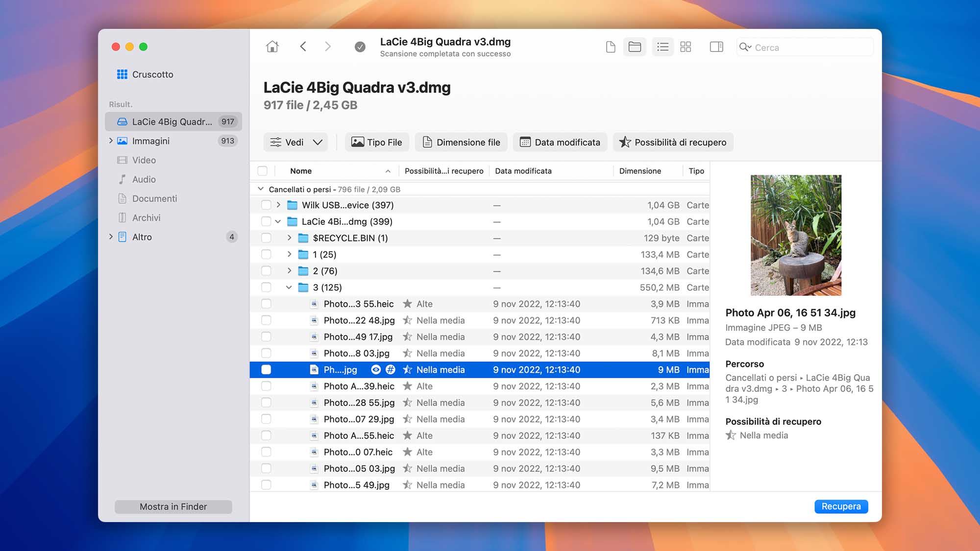Expand folder 1 (25)

(x=289, y=255)
